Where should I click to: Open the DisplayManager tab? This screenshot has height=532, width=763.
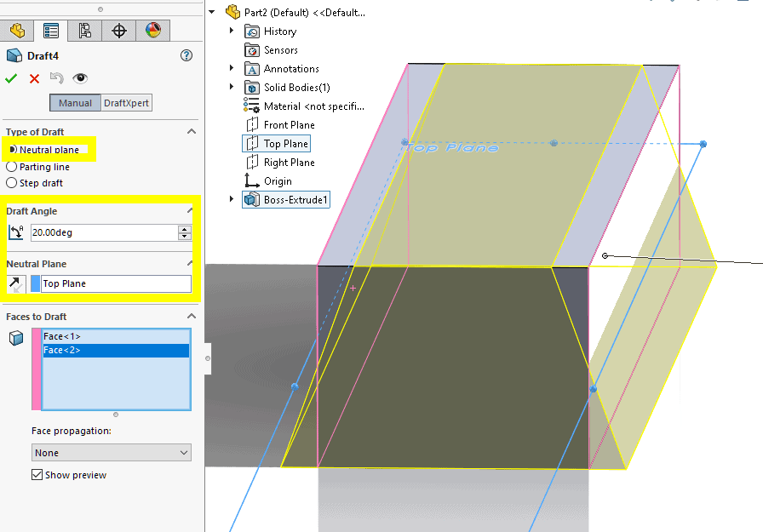point(152,31)
